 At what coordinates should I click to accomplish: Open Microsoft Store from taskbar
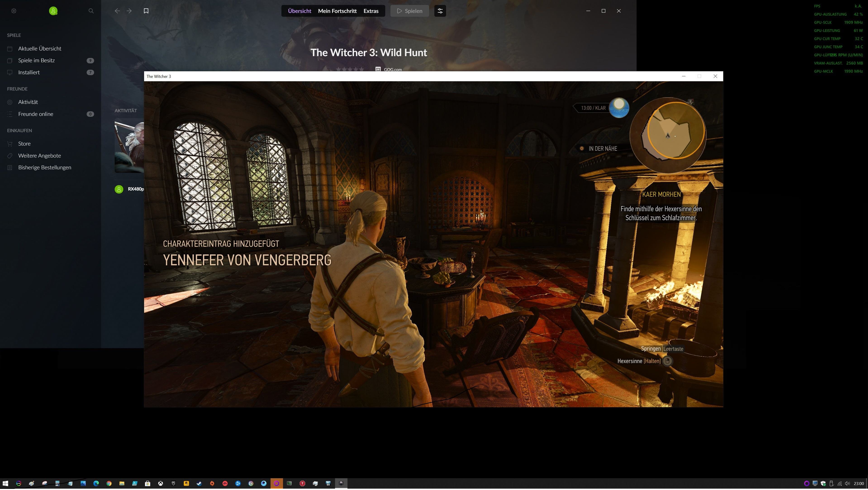147,484
